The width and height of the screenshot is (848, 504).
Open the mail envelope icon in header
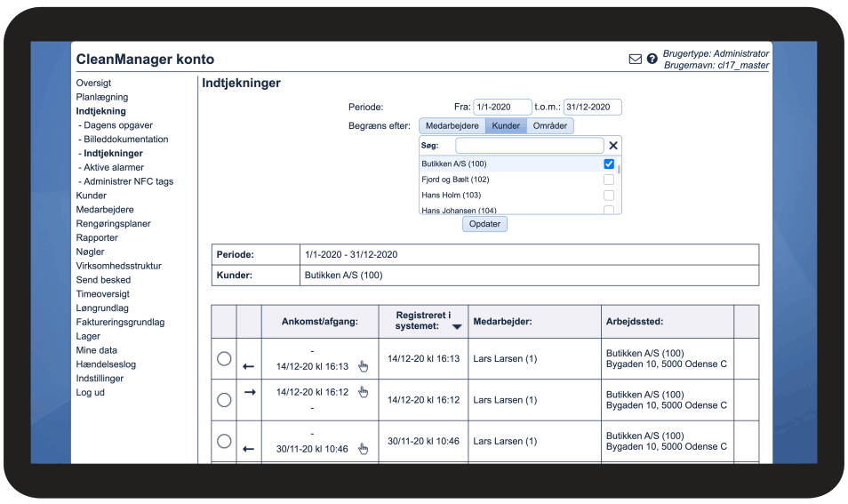[635, 60]
